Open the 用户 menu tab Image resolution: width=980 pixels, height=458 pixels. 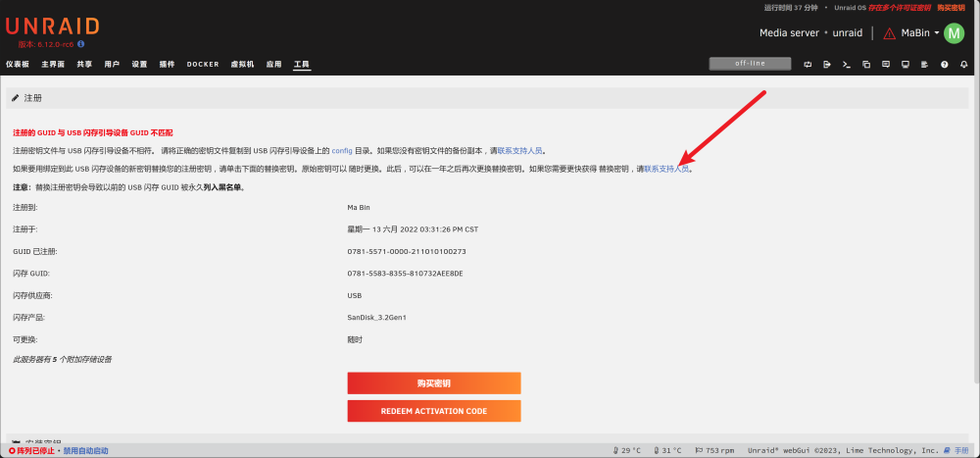112,64
